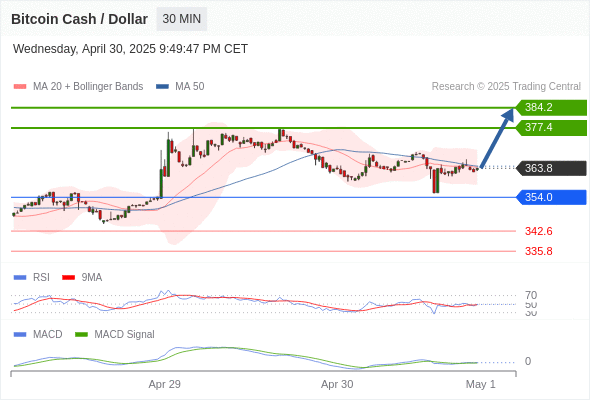Click the Research © 2025 Trading Central credit
590x400 pixels.
506,87
